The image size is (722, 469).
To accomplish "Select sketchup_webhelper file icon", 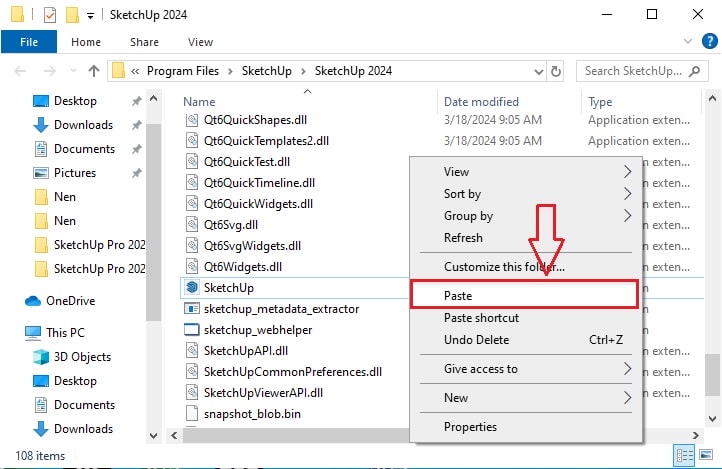I will click(192, 330).
